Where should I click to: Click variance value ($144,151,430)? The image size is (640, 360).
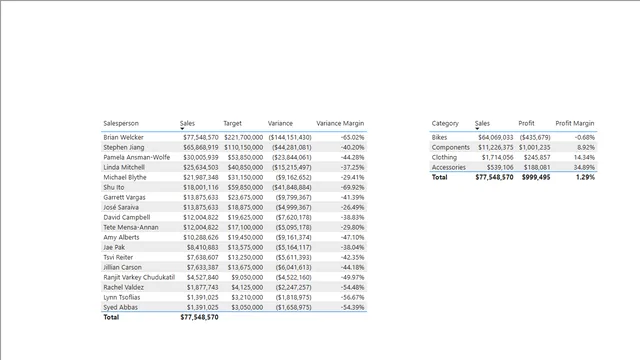290,137
